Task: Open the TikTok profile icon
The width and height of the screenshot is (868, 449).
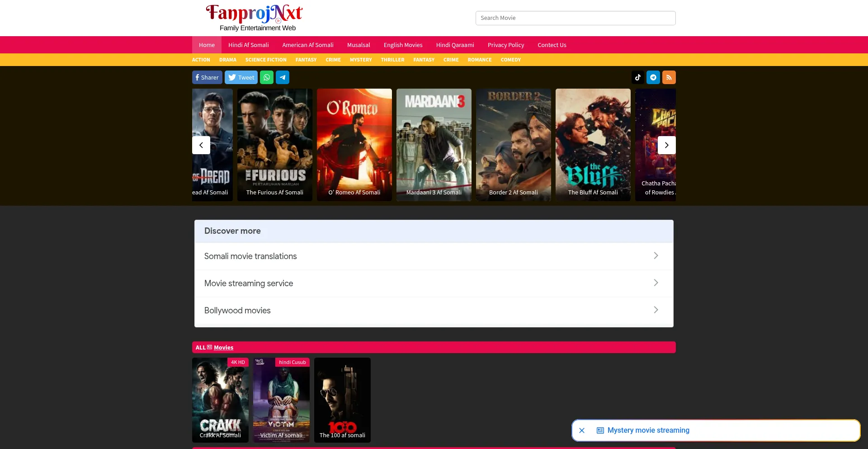Action: [638, 77]
